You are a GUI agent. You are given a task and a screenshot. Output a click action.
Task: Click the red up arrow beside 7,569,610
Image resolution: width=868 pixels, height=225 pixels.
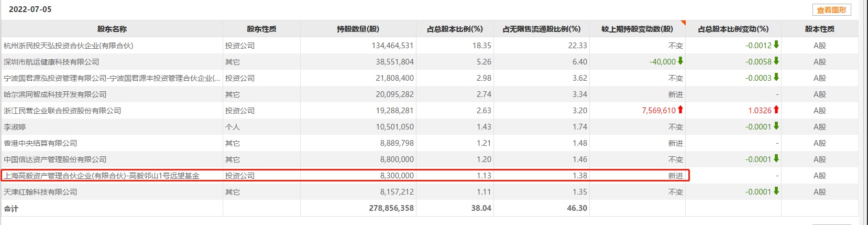point(680,110)
